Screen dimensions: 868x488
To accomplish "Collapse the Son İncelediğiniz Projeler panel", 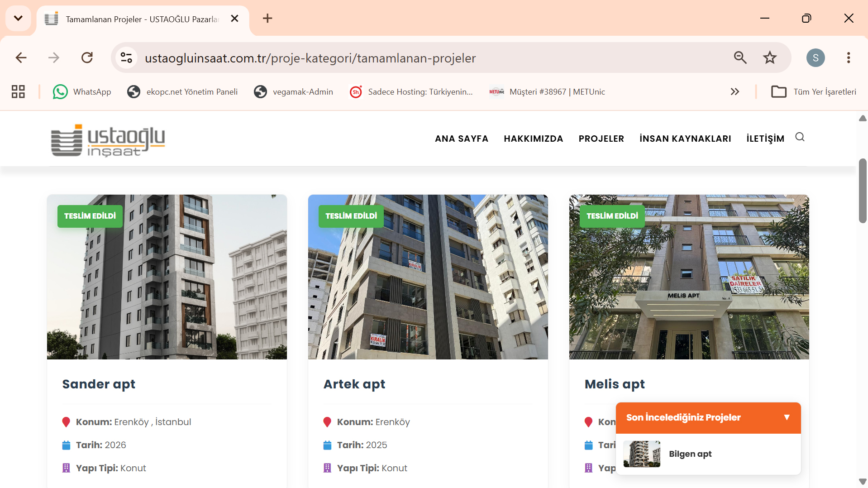I will [787, 417].
